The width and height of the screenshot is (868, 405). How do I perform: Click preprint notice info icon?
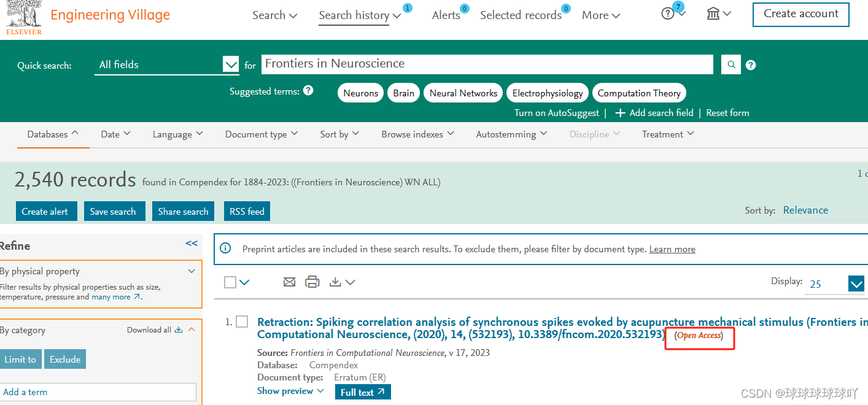[x=225, y=249]
